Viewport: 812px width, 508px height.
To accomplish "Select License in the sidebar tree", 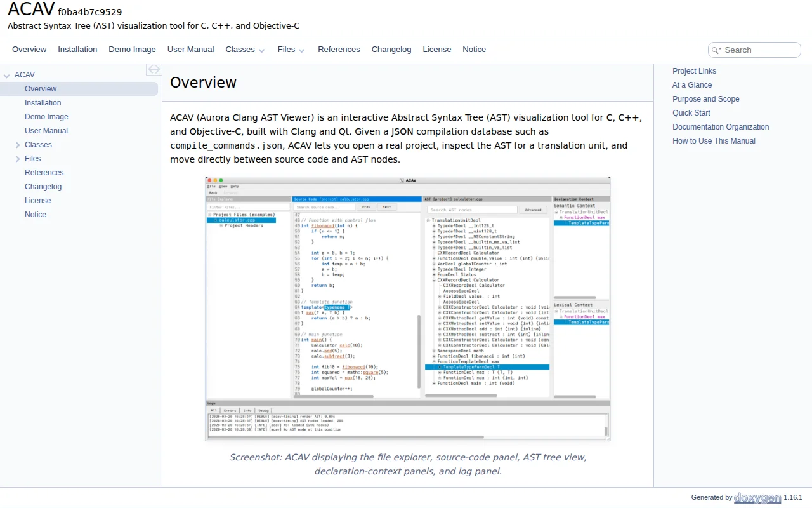I will 38,201.
